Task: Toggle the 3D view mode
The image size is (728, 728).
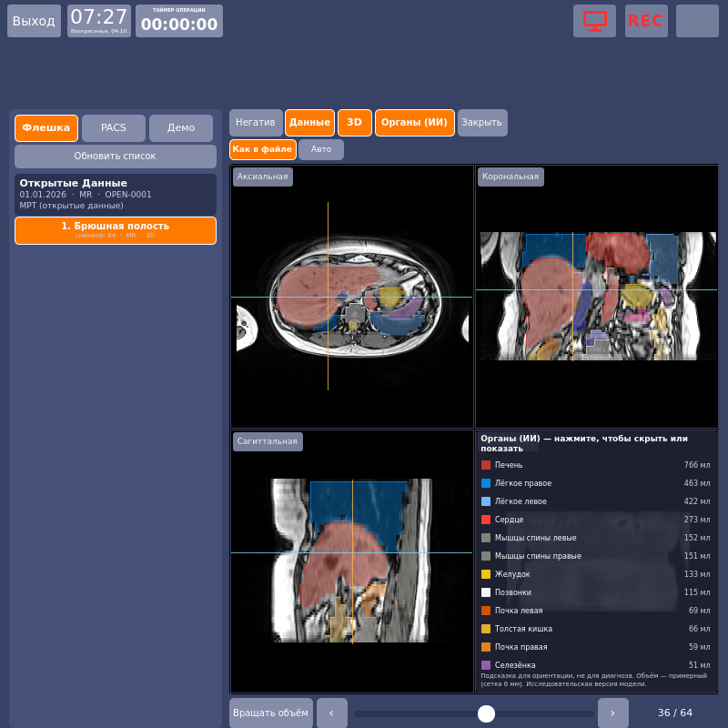Action: tap(354, 123)
